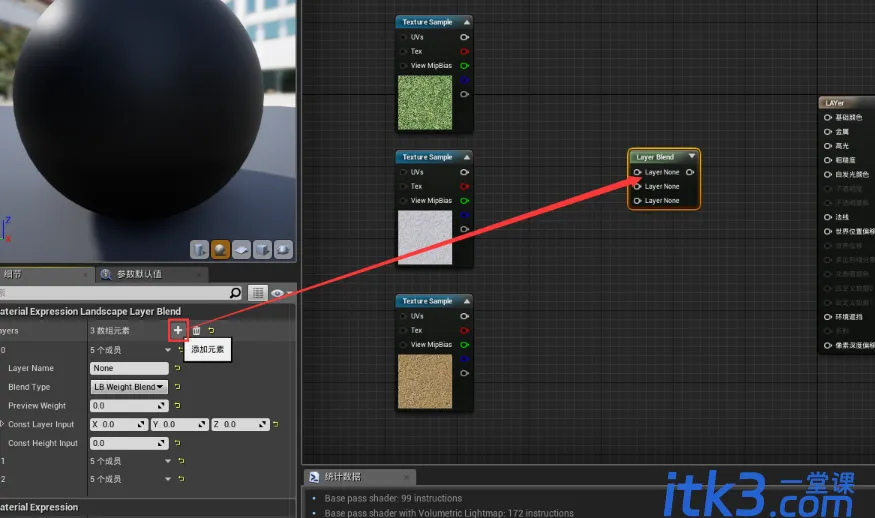Viewport: 875px width, 518px height.
Task: Click the Z value of Const Layer Input
Action: [241, 424]
